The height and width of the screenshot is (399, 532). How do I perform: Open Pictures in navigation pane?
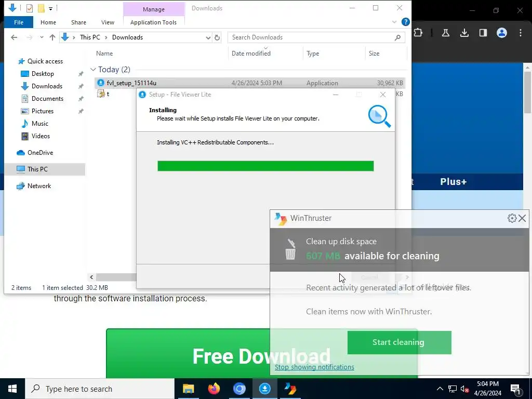click(x=43, y=111)
